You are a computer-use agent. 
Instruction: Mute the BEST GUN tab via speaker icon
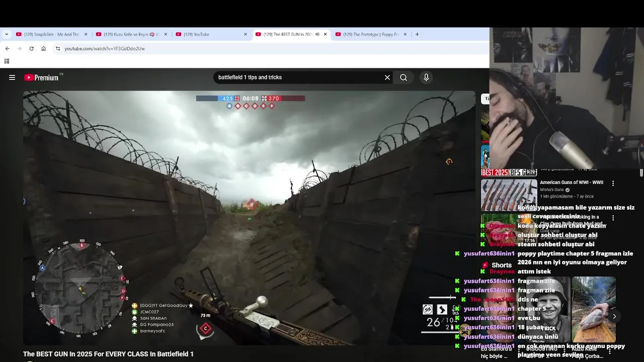pos(317,34)
